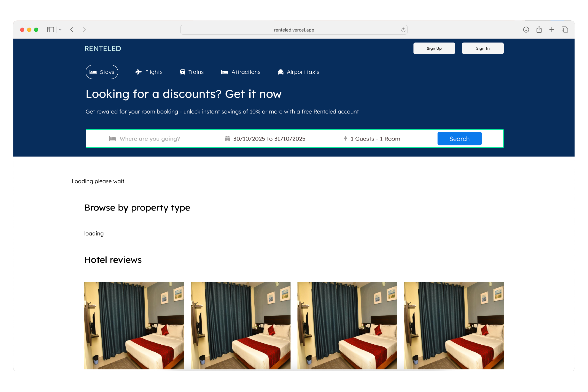This screenshot has width=588, height=392.
Task: Expand the sidebar options chevron
Action: (61, 29)
